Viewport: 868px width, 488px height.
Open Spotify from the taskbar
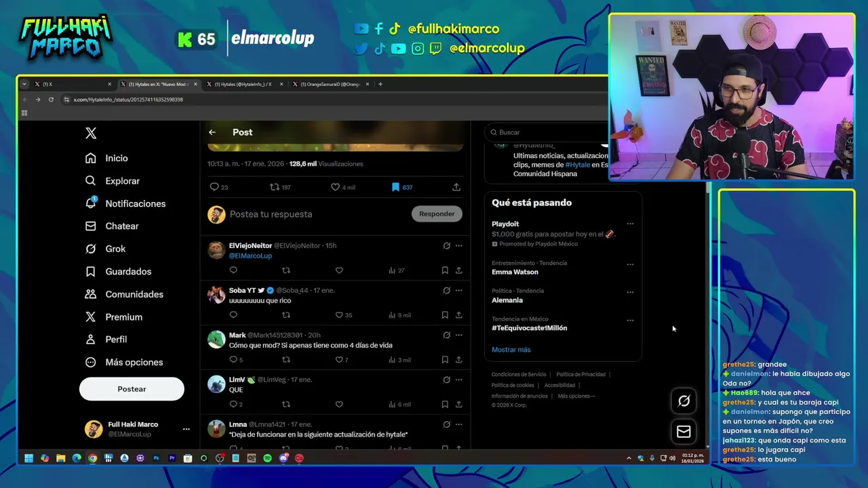coord(267,458)
